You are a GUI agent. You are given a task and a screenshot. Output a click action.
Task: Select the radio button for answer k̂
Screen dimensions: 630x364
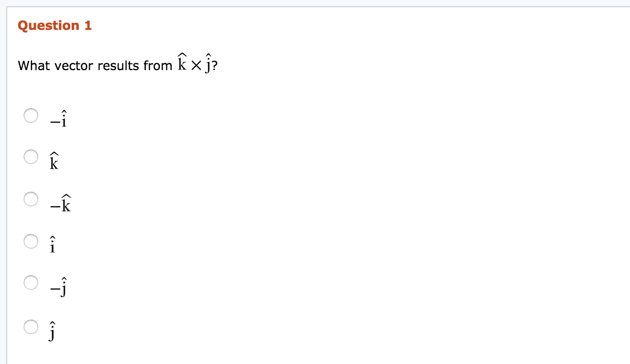click(31, 156)
